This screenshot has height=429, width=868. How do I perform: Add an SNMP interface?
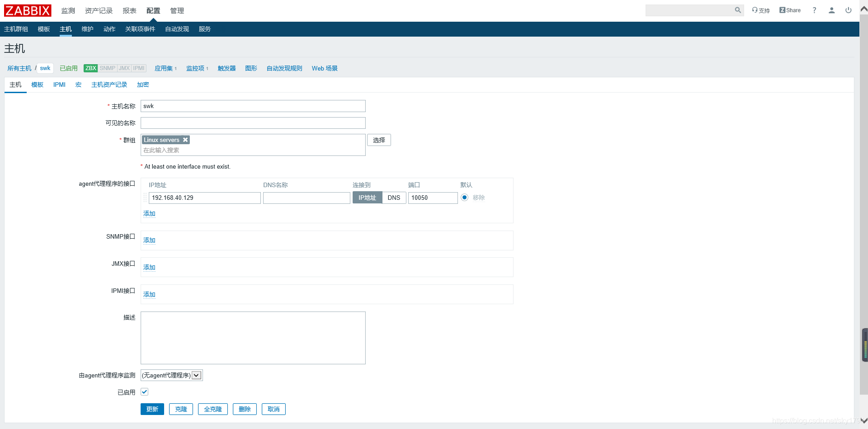[x=149, y=240]
